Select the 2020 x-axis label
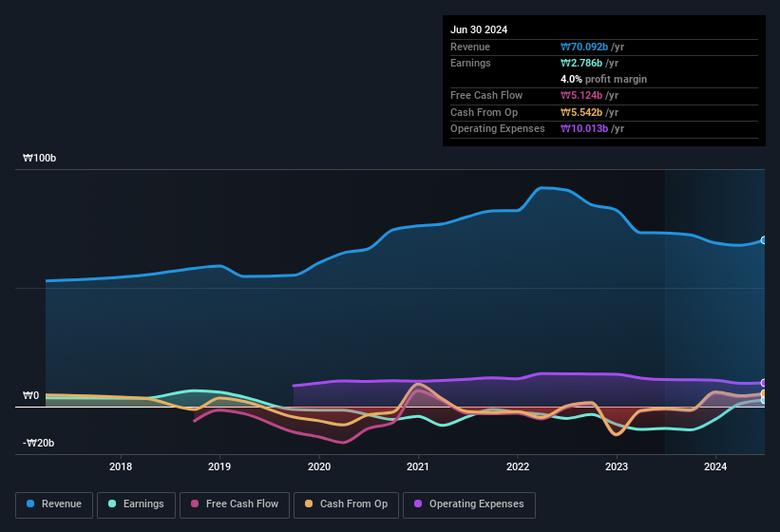780x532 pixels. pos(319,466)
